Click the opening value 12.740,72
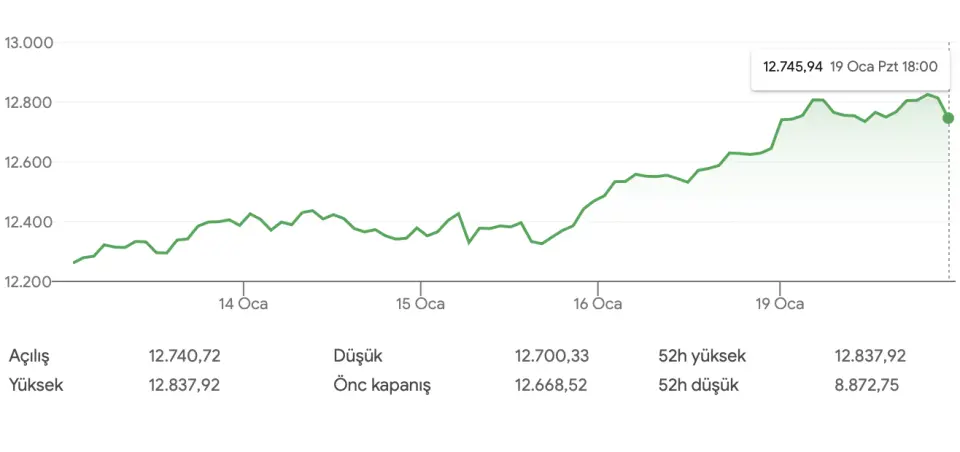 point(184,356)
